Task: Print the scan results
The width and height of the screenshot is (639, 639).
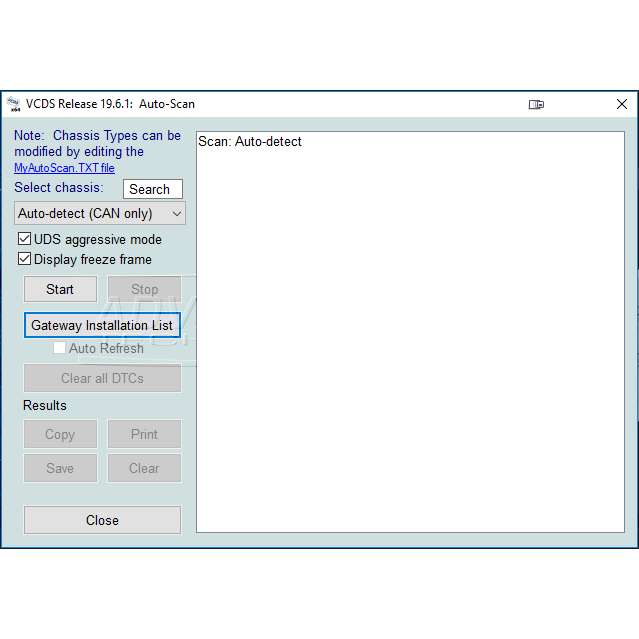Action: pyautogui.click(x=144, y=434)
